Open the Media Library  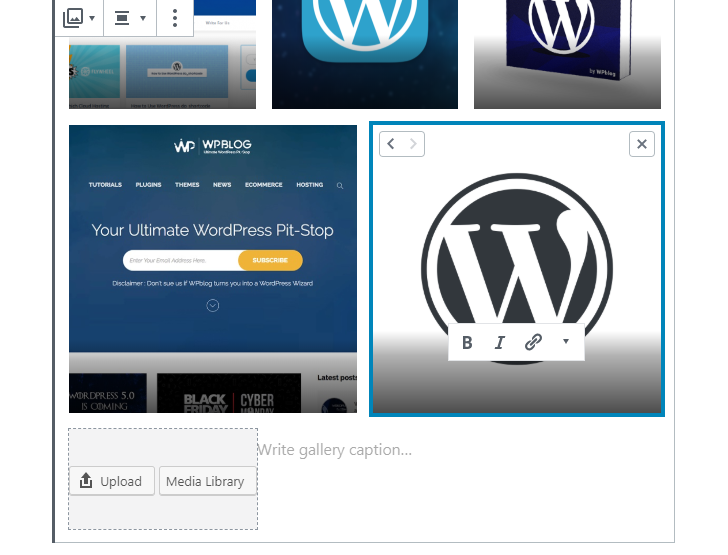point(208,481)
